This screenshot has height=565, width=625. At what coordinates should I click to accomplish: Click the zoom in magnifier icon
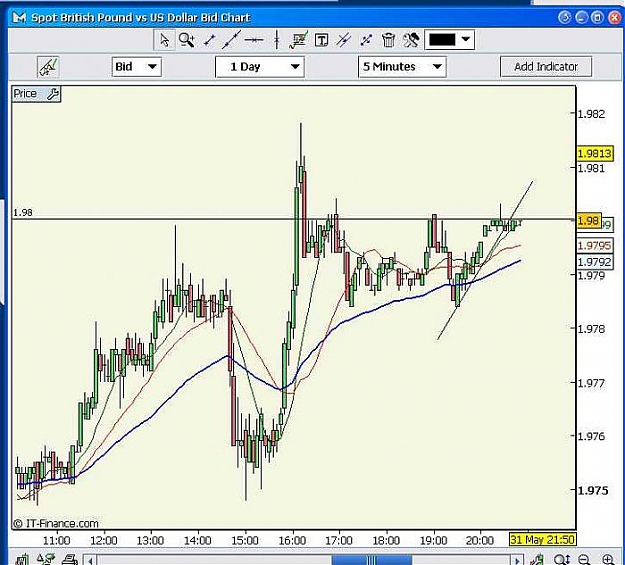coord(608,559)
